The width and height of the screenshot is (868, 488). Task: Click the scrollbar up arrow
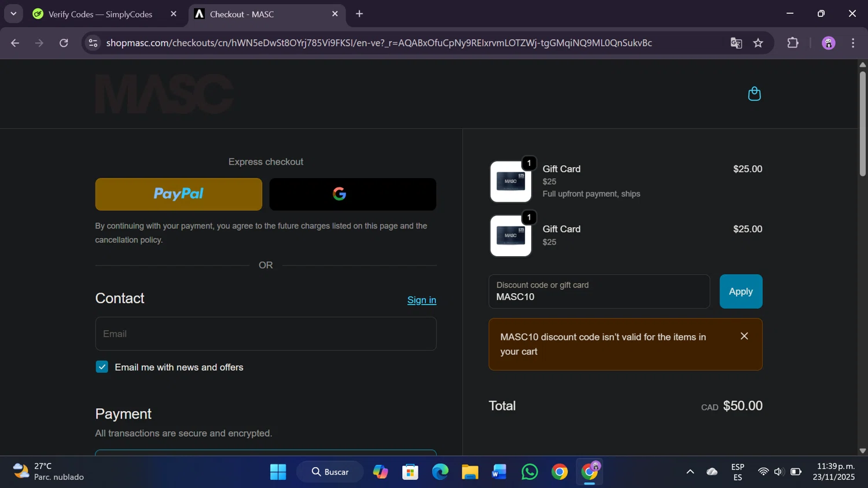coord(862,64)
